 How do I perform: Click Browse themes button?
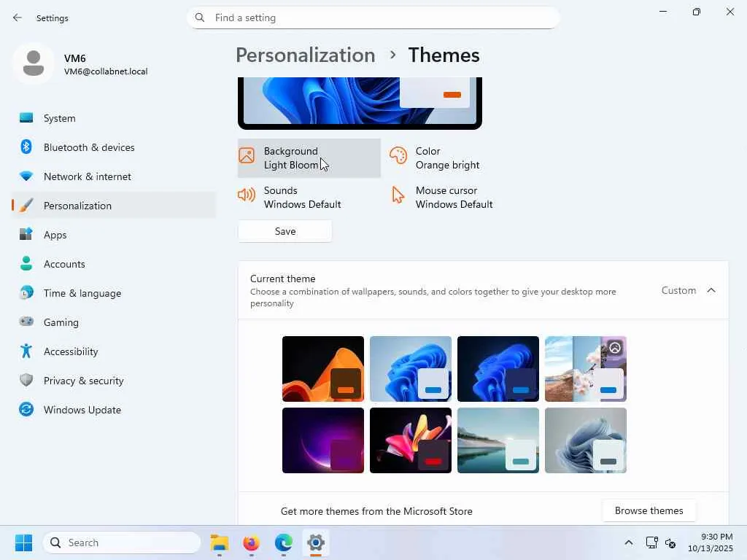pos(649,510)
